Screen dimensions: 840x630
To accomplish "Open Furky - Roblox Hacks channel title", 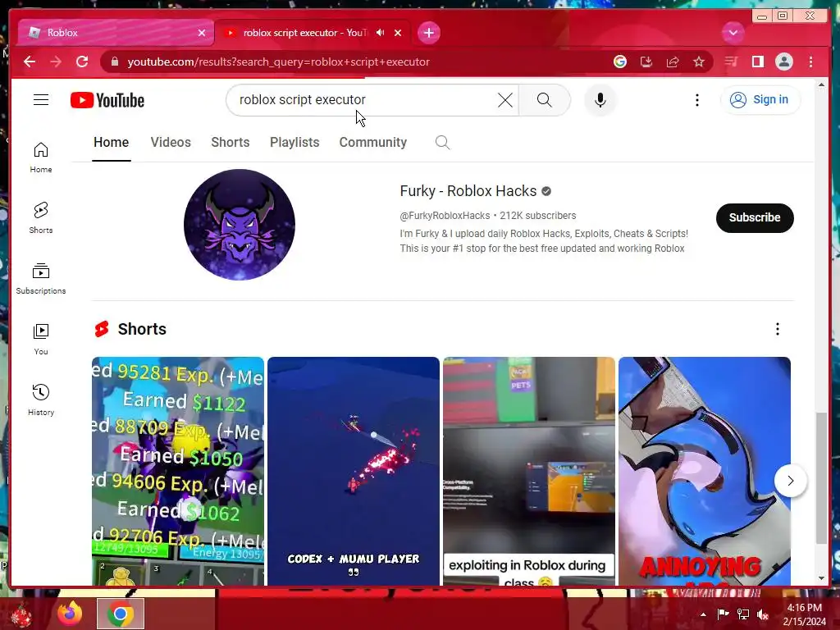I will click(x=468, y=191).
